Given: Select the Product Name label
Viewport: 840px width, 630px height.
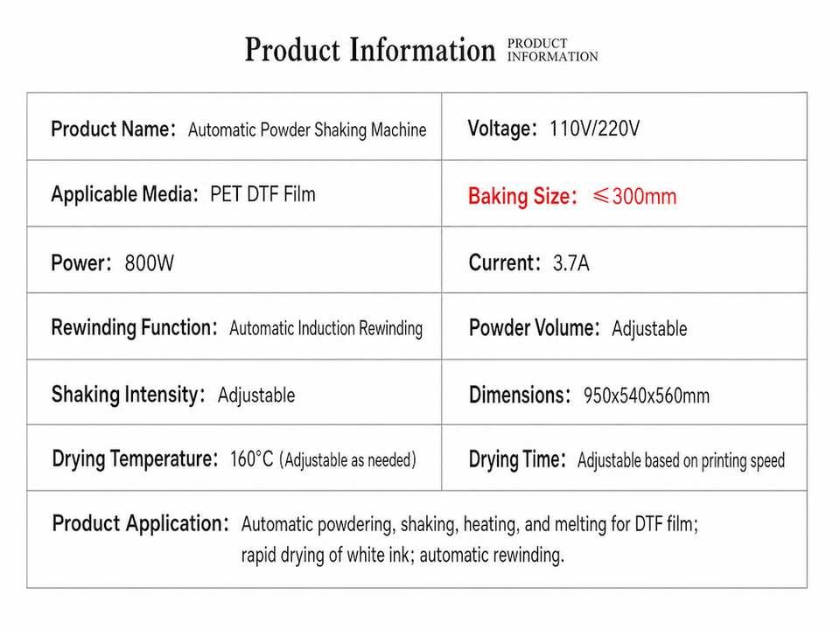Looking at the screenshot, I should coord(114,129).
